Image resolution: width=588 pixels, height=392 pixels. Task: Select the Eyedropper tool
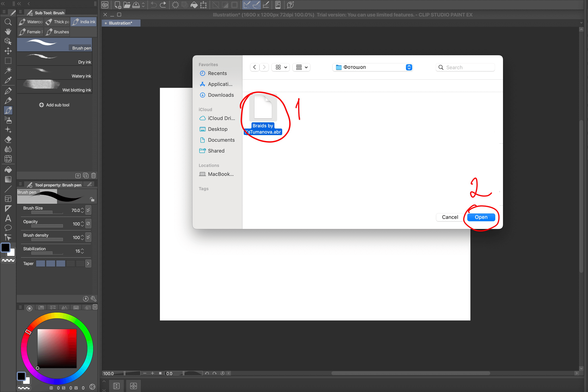click(x=8, y=80)
